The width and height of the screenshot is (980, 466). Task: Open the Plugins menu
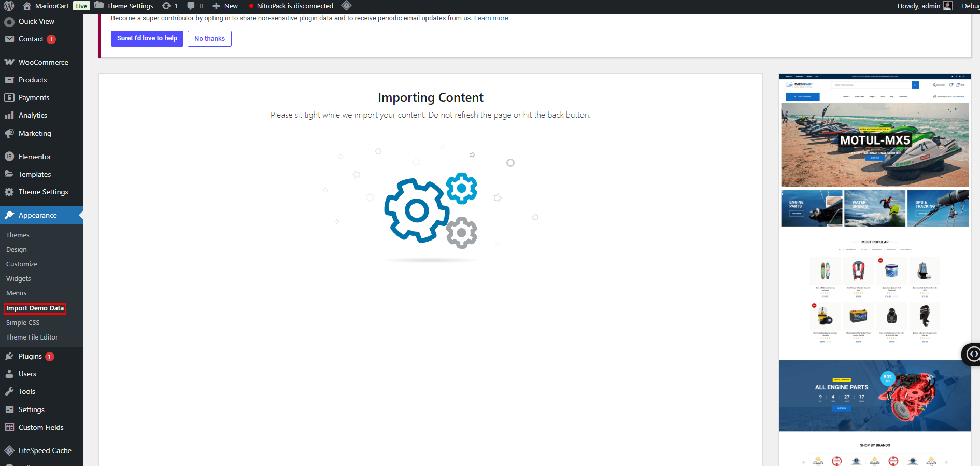(x=30, y=356)
